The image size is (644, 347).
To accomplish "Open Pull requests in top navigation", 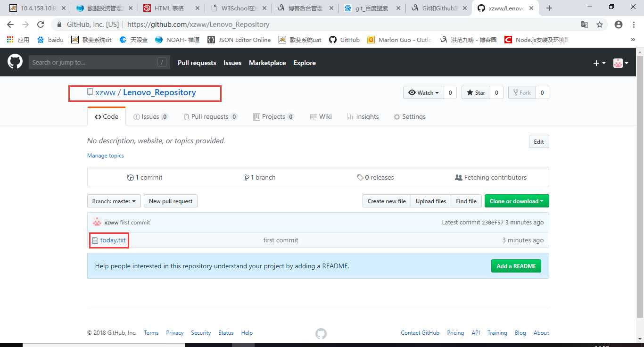I will [197, 63].
